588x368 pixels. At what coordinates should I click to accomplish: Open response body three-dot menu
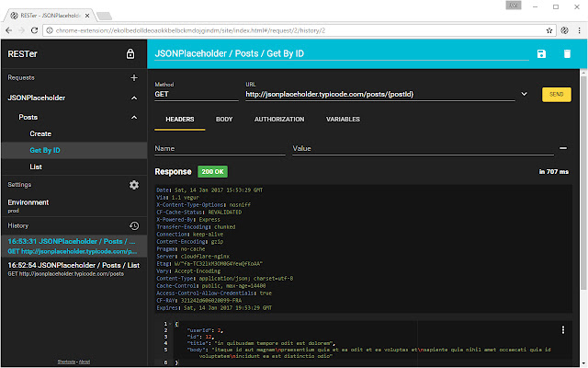coord(562,329)
